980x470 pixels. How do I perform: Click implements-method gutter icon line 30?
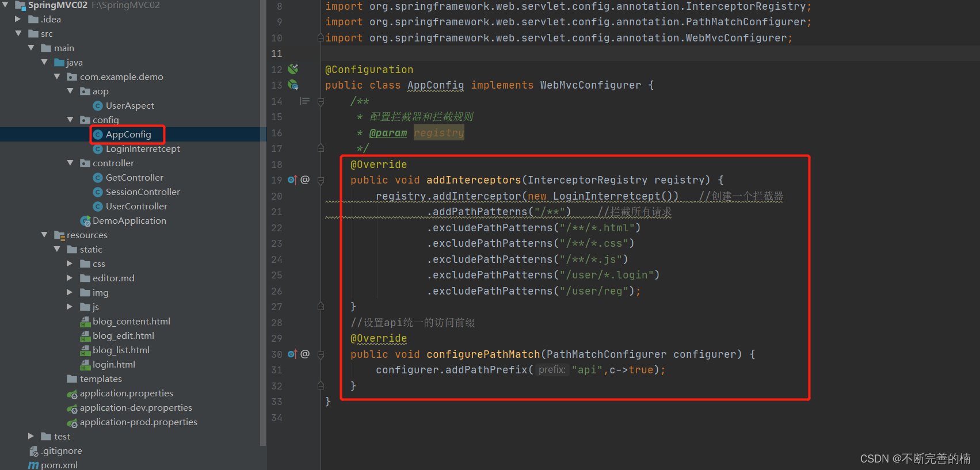click(x=292, y=354)
